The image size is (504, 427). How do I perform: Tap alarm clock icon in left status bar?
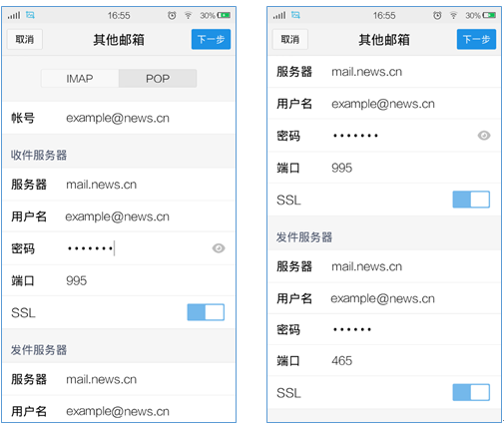click(172, 15)
